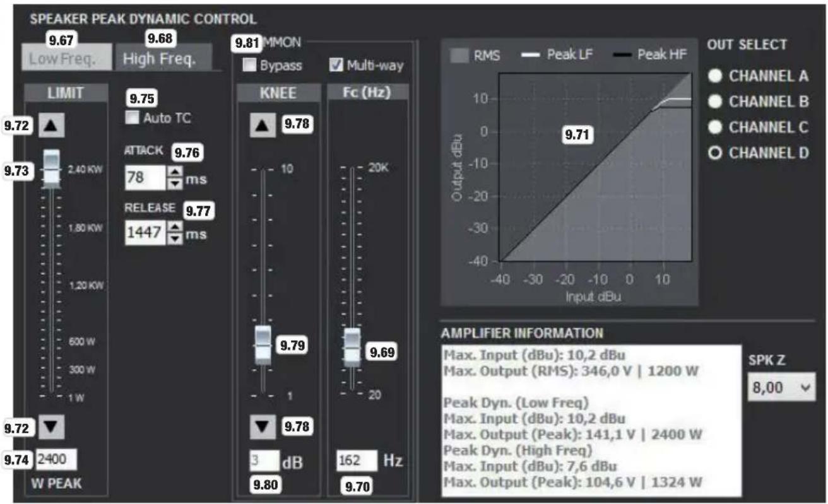828x504 pixels.
Task: Click the AMPLIFIER INFORMATION heading
Action: tap(522, 332)
